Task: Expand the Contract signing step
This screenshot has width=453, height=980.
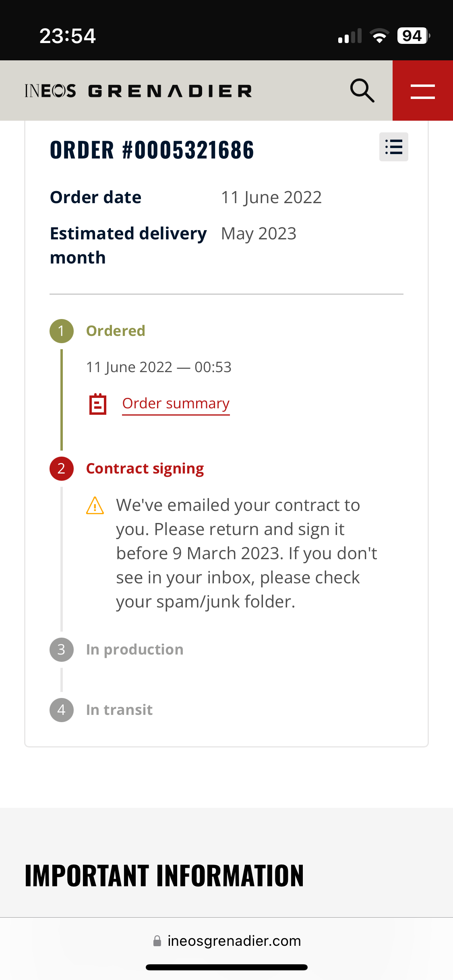Action: (x=145, y=469)
